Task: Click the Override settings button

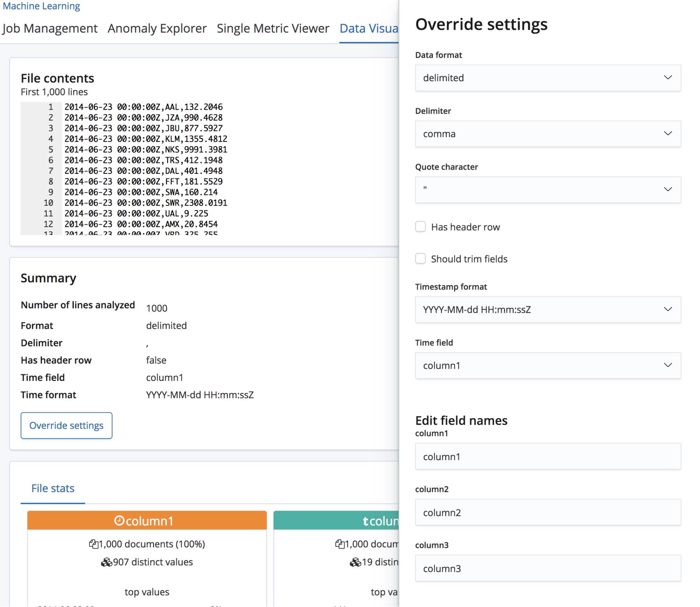Action: coord(67,425)
